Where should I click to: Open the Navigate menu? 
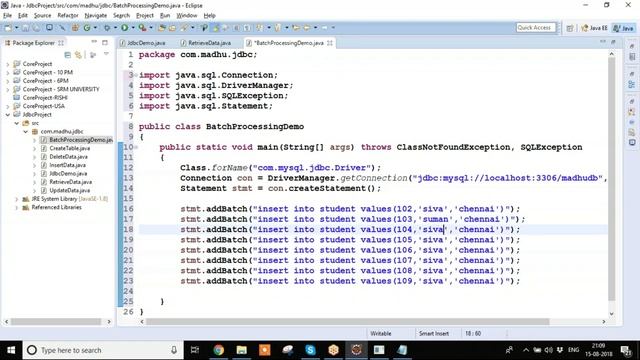click(96, 16)
